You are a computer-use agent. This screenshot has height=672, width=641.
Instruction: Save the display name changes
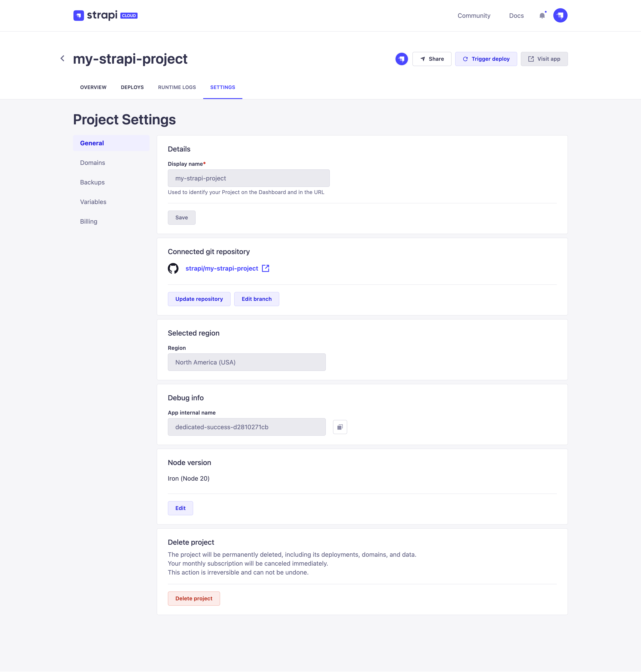[x=181, y=217]
